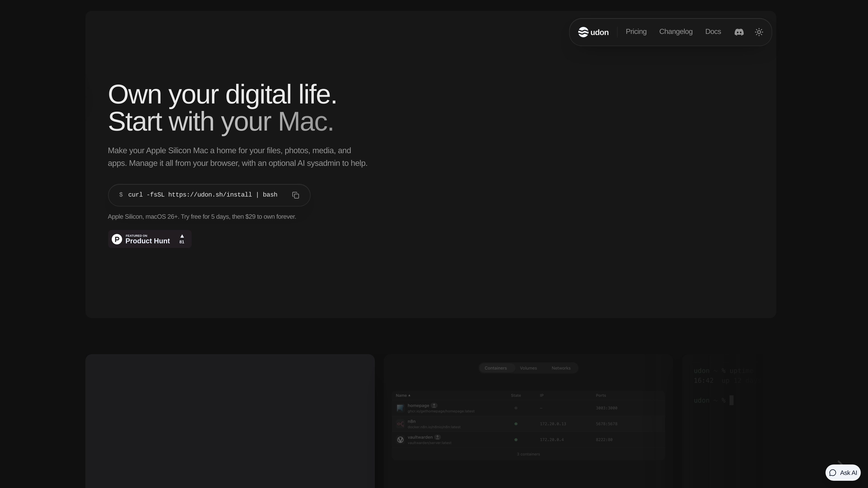Click the n8n container logo icon
Viewport: 868px width, 488px height.
tap(400, 424)
